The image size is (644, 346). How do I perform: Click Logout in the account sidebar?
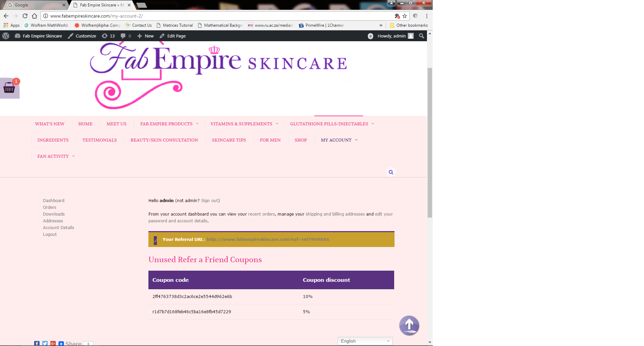pos(50,234)
